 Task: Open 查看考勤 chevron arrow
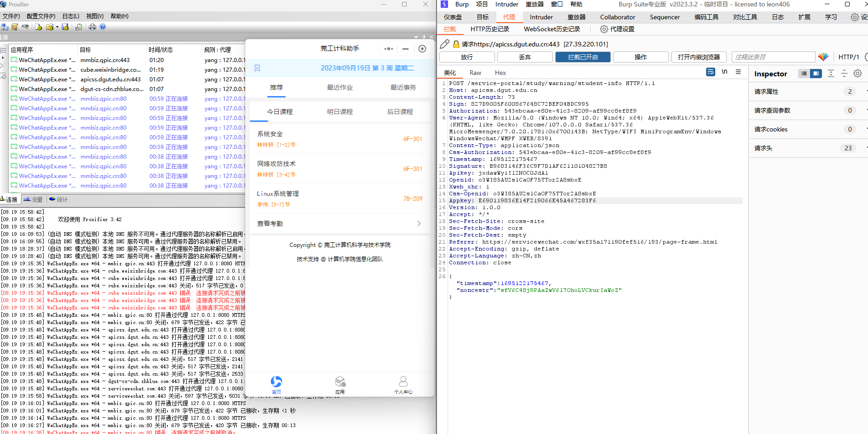tap(419, 223)
